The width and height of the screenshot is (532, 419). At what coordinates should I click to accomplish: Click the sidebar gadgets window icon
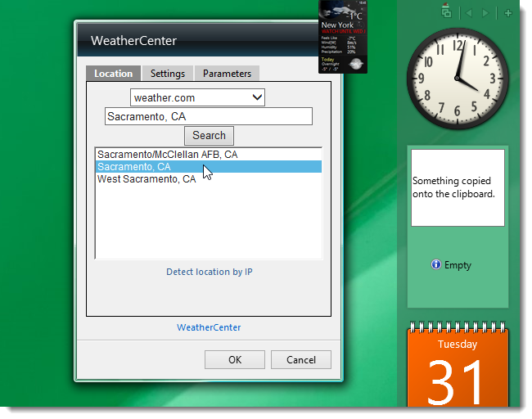click(446, 11)
